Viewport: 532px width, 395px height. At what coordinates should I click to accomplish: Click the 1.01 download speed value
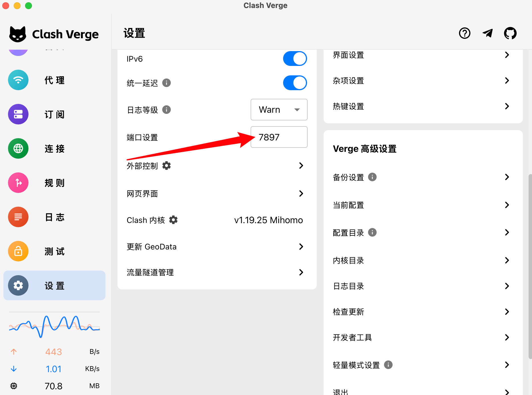[53, 369]
